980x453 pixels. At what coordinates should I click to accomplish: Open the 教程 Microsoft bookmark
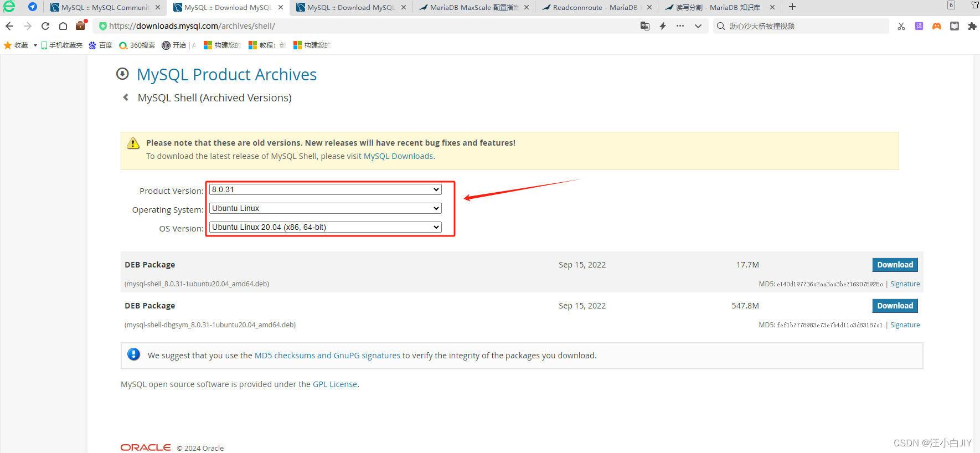tap(267, 45)
